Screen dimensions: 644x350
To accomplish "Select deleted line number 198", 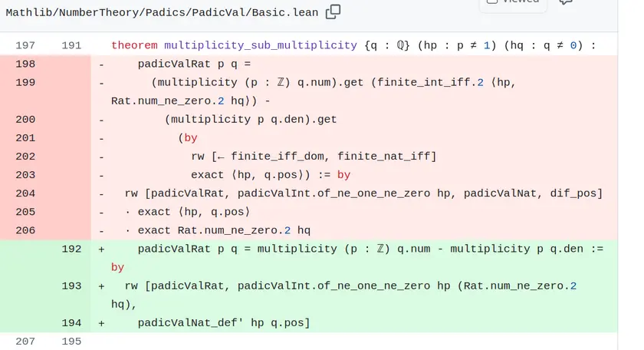I will [25, 64].
